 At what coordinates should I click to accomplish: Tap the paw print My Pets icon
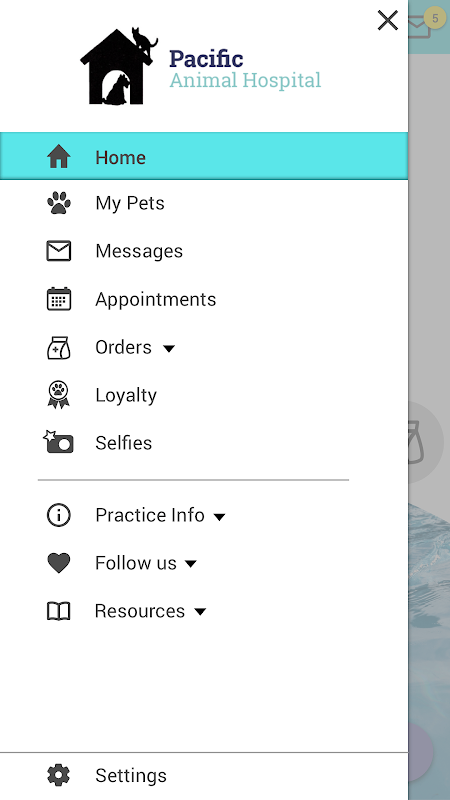(x=59, y=203)
